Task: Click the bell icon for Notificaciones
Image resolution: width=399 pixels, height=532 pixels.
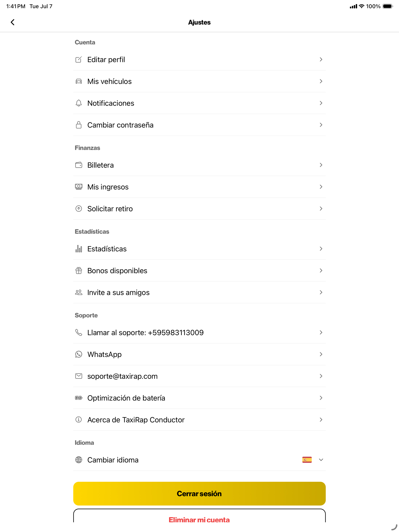Action: point(79,103)
